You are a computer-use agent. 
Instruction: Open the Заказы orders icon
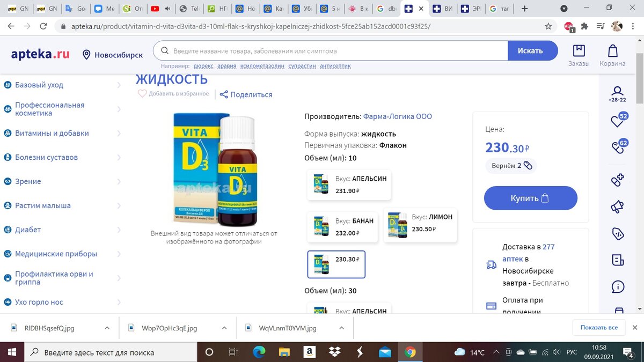pos(579,55)
